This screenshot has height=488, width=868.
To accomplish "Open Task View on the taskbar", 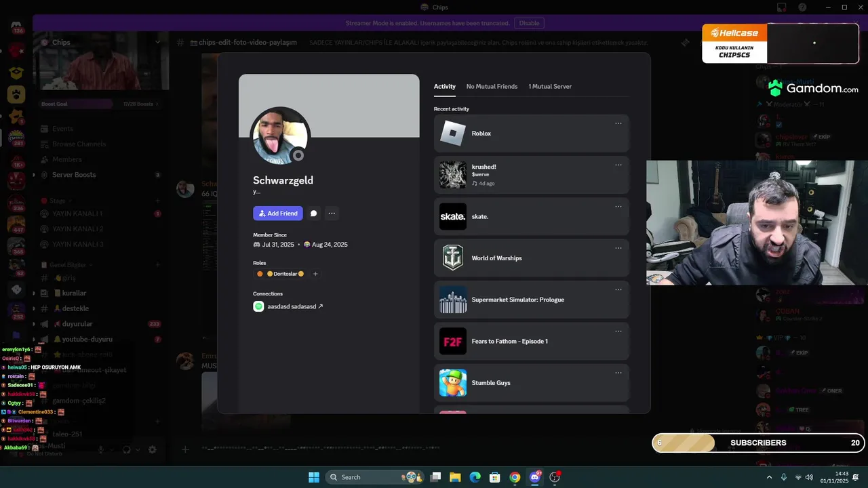I will 436,477.
